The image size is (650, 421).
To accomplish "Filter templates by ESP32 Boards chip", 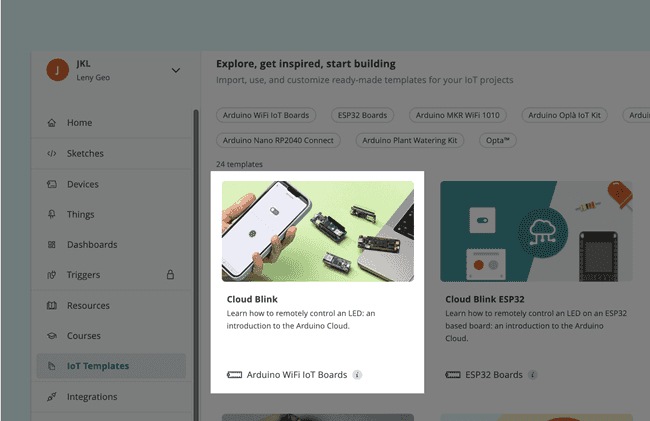I will 362,116.
